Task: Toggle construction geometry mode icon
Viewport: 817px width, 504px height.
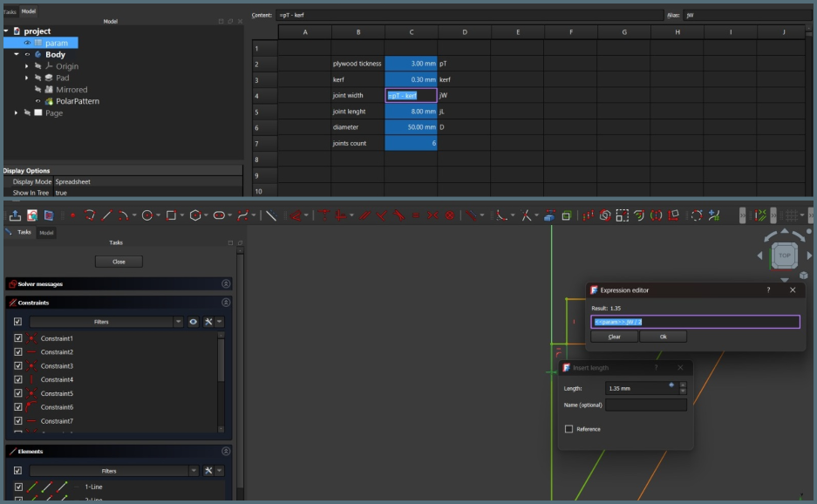Action: coord(271,215)
